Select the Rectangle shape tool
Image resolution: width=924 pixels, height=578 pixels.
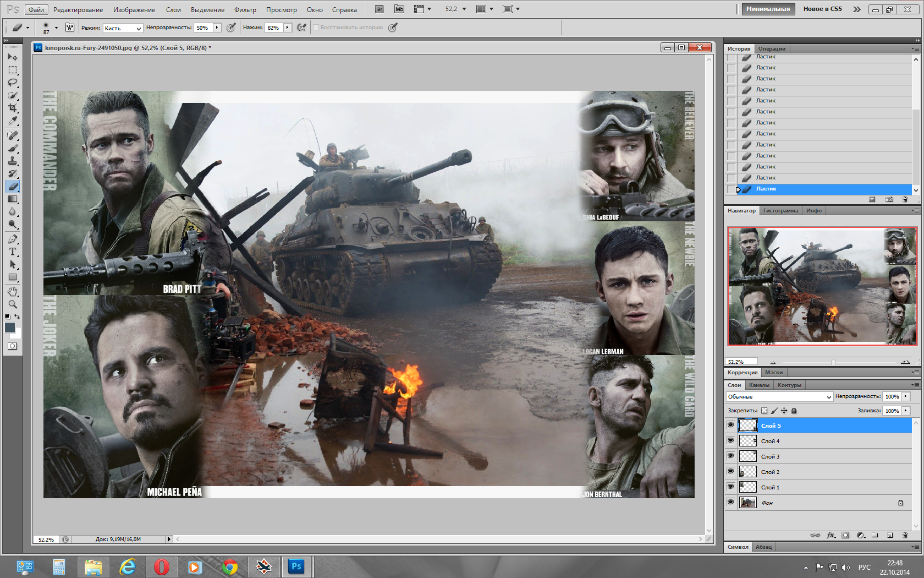tap(13, 277)
